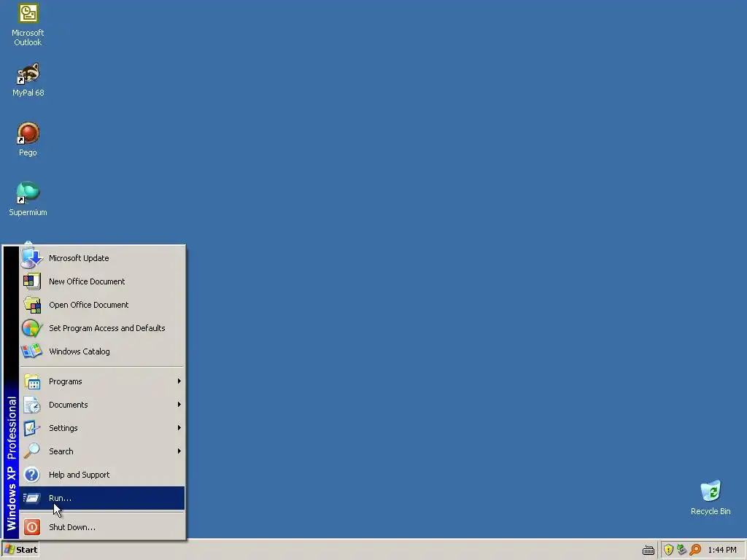
Task: Expand the Settings submenu arrow
Action: point(179,427)
